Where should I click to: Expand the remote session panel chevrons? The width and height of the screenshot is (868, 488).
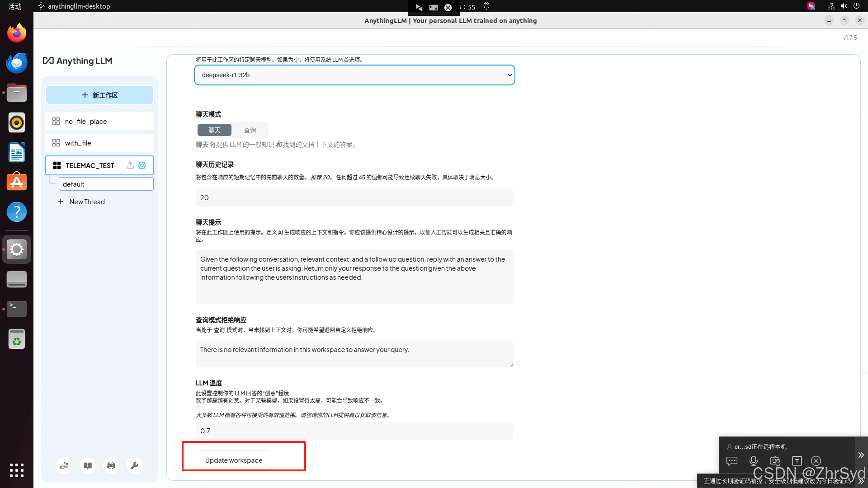click(861, 455)
